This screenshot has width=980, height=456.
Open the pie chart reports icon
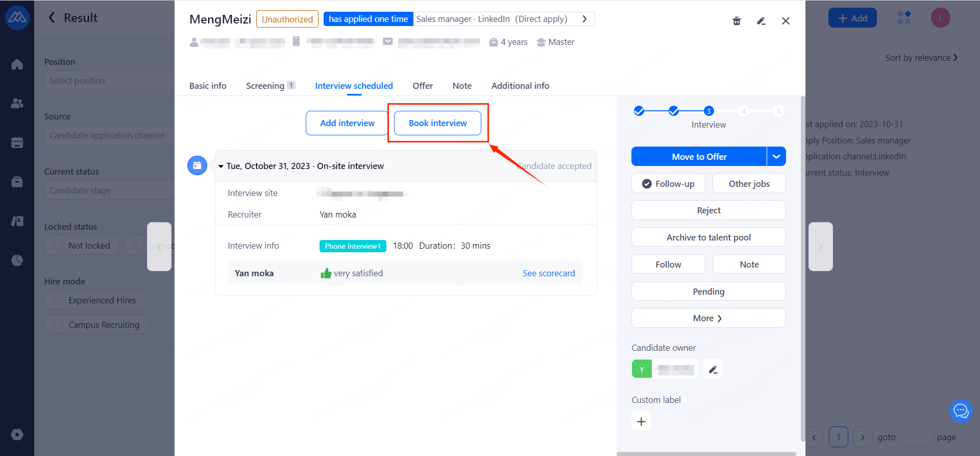click(17, 260)
